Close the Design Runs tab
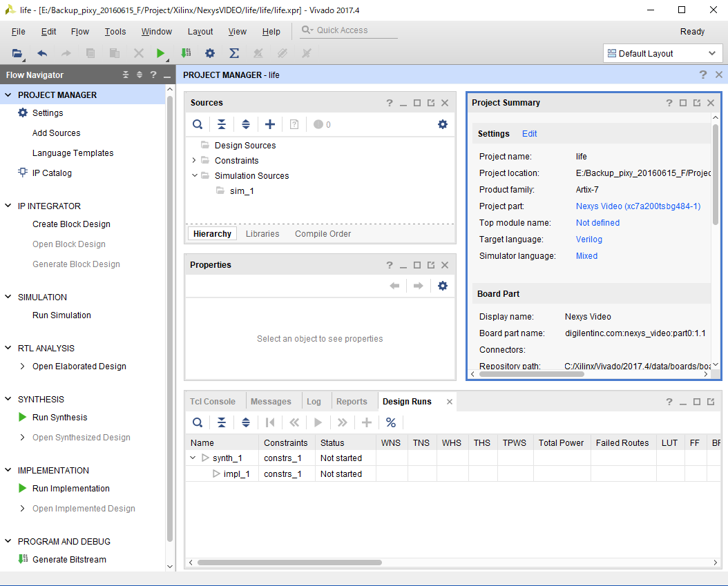The image size is (728, 586). tap(450, 402)
